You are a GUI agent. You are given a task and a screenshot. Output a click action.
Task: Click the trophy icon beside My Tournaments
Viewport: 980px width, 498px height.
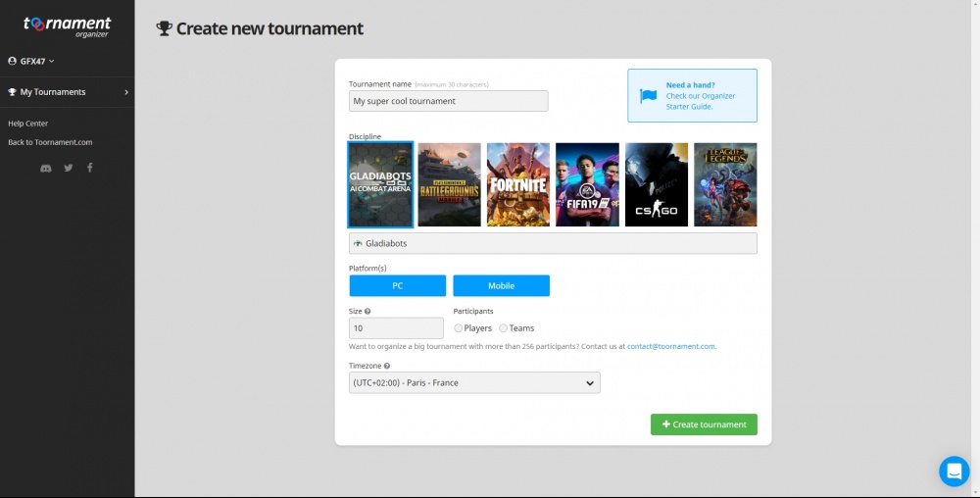(x=12, y=92)
